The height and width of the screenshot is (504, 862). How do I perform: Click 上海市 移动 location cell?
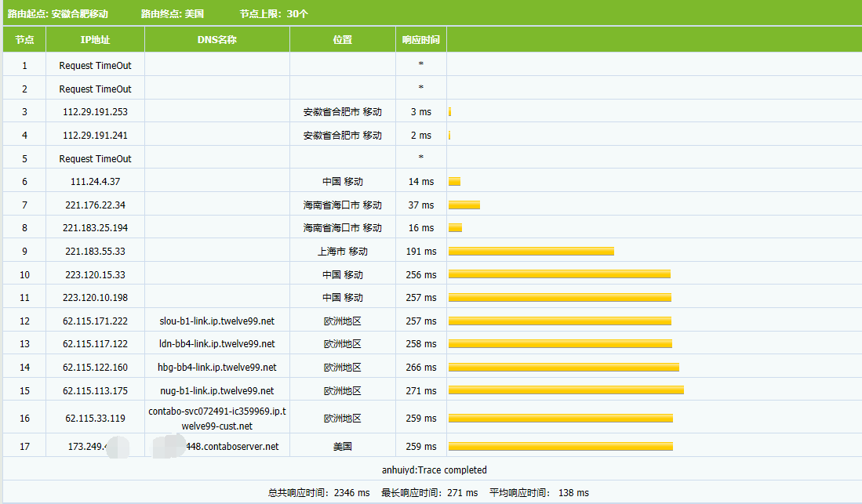tap(342, 252)
